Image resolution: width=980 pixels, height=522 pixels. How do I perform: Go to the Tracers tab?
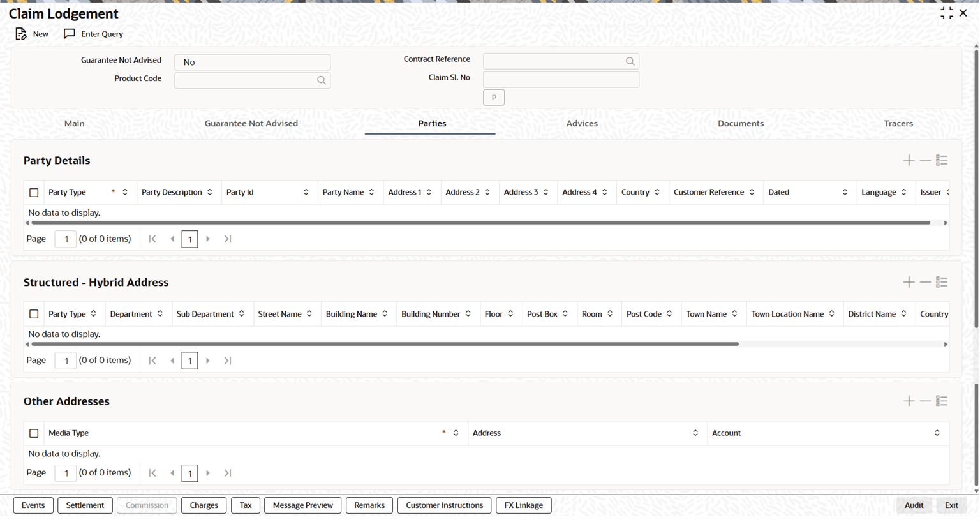coord(898,124)
